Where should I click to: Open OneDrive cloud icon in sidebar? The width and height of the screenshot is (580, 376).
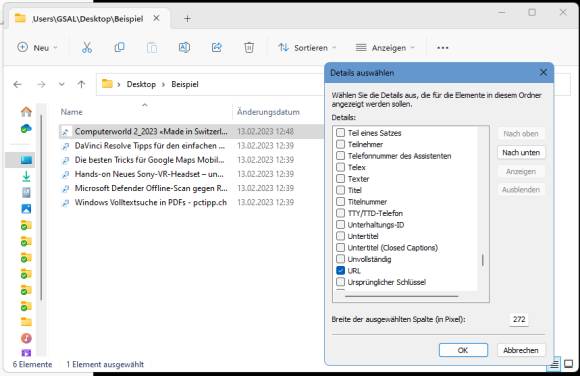pyautogui.click(x=26, y=128)
